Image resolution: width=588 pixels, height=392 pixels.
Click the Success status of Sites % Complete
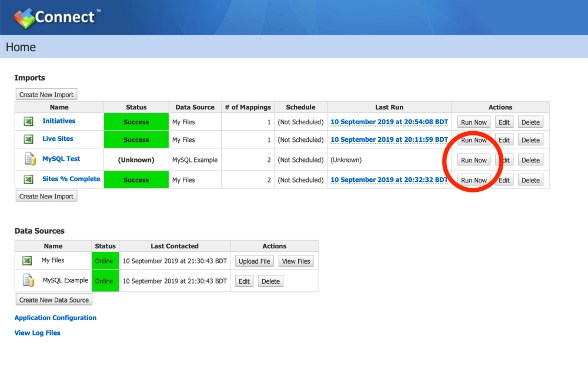[x=136, y=180]
